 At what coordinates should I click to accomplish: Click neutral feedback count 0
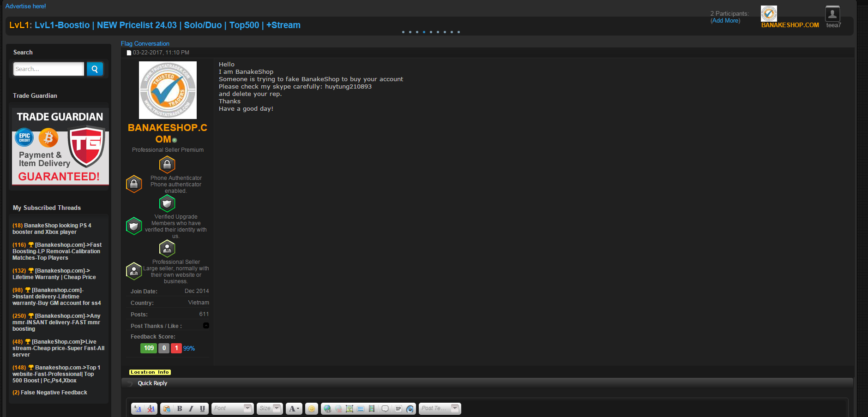(x=164, y=348)
